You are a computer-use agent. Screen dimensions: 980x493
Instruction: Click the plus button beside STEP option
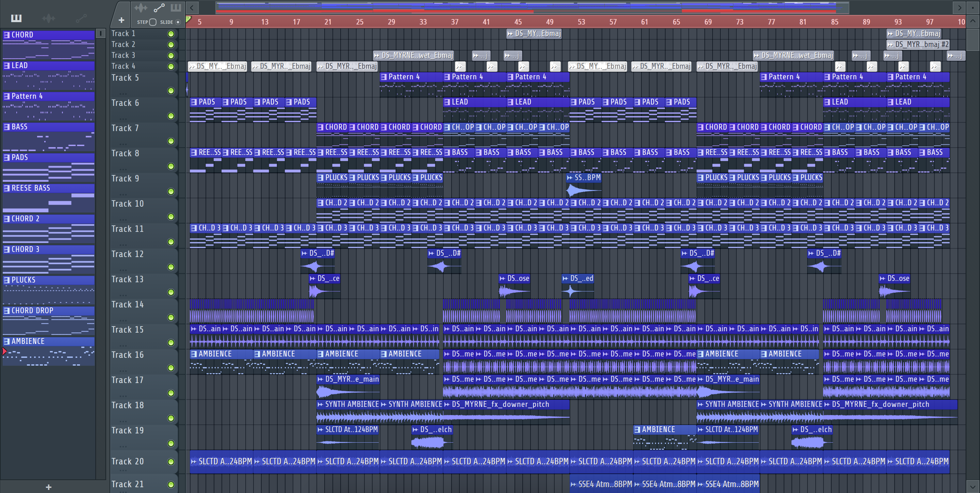click(121, 20)
